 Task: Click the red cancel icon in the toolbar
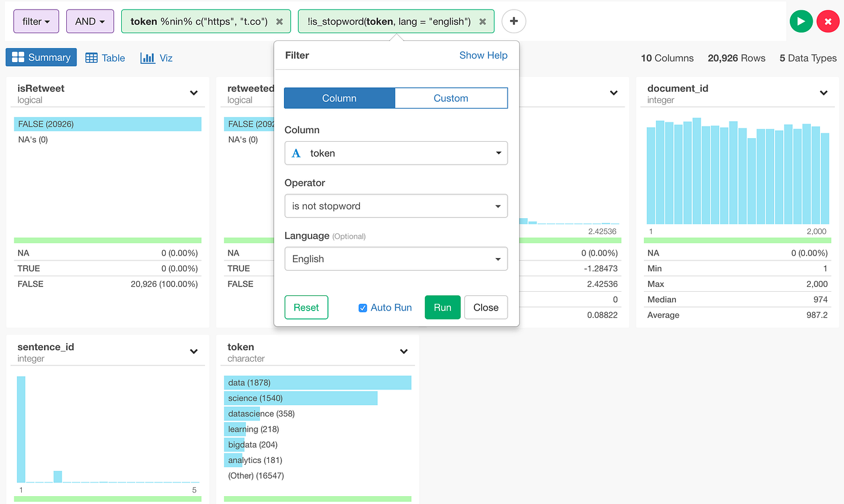827,20
